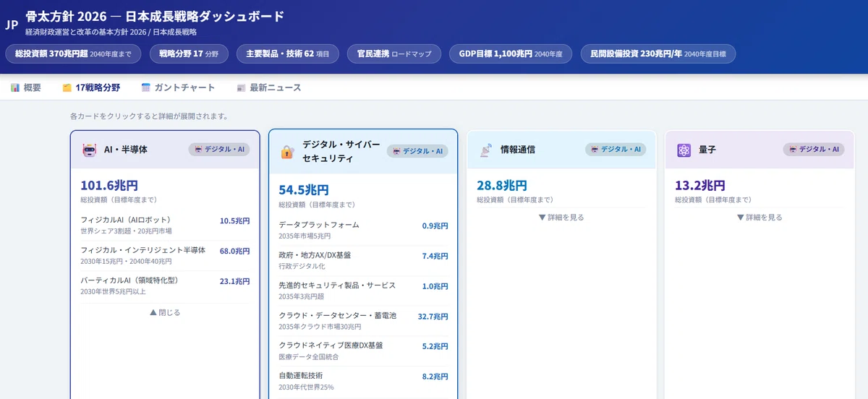Click the newspaper icon beside 最新ニュース
Screen dimensions: 868x399
pos(242,87)
